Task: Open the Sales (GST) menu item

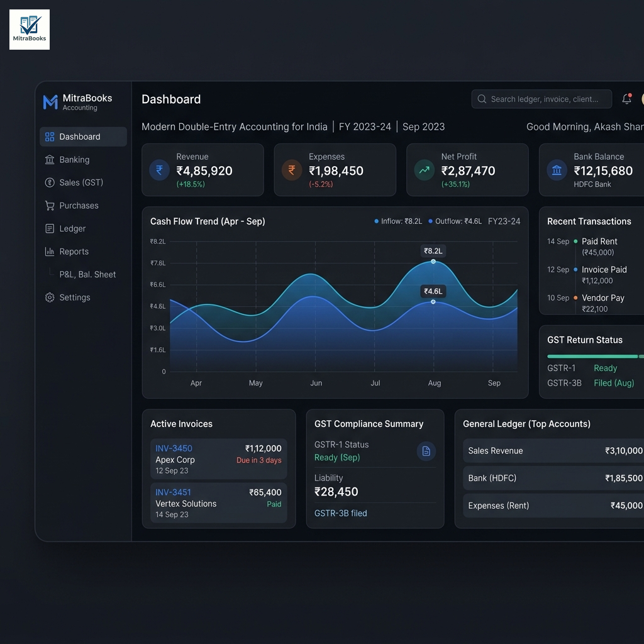Action: click(83, 182)
